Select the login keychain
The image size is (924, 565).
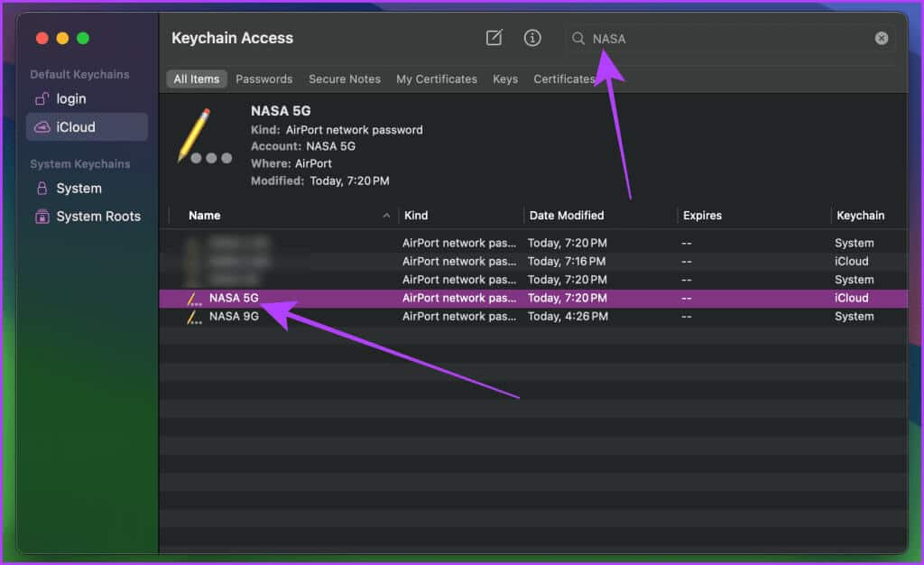87,99
